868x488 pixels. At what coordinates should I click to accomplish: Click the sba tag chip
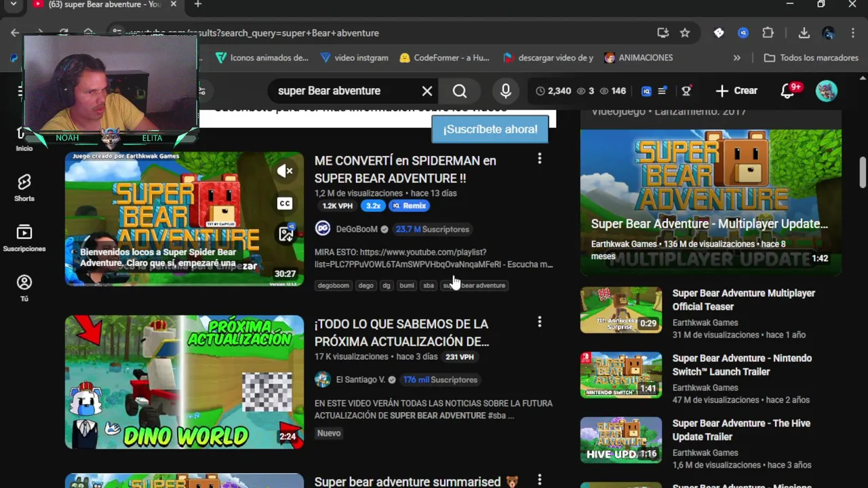429,285
